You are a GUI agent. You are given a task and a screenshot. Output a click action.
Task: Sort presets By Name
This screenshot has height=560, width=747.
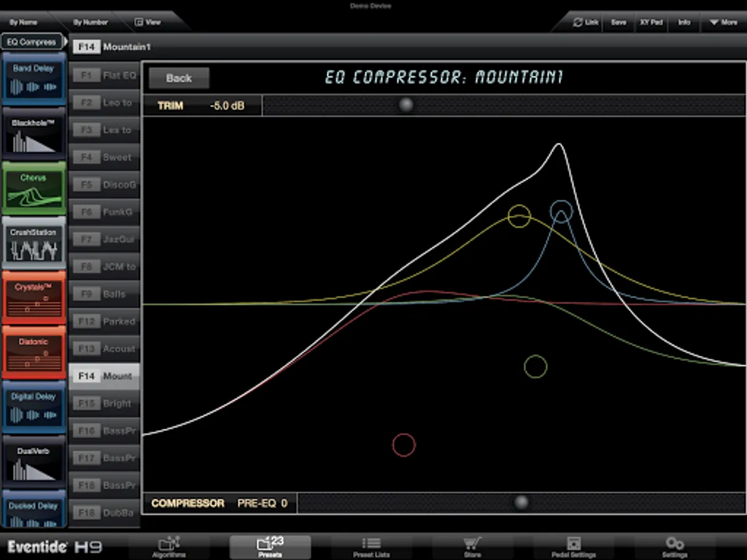point(24,22)
